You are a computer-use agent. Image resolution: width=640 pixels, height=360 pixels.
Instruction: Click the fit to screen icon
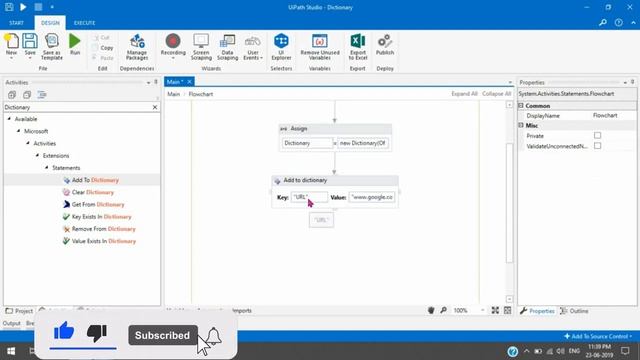tap(495, 311)
